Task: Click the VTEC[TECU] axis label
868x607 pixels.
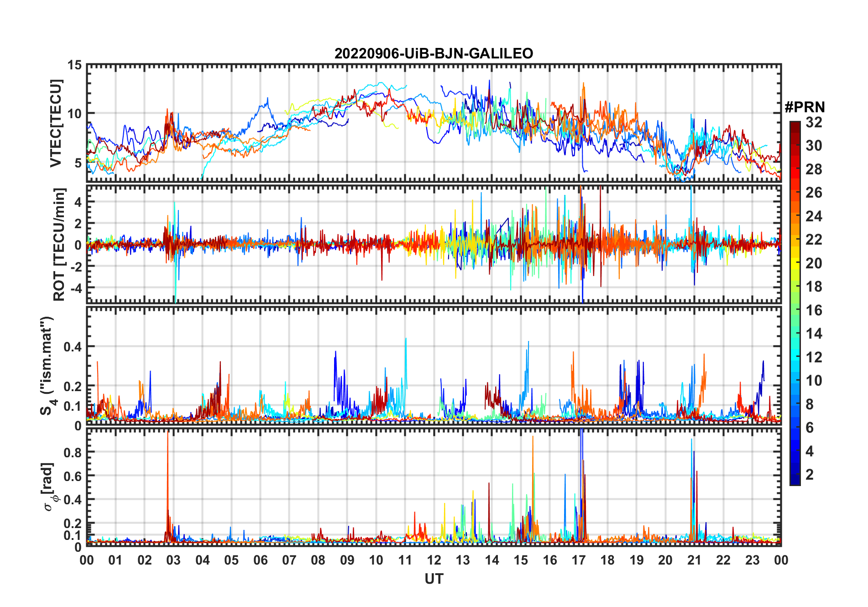Action: pos(56,123)
